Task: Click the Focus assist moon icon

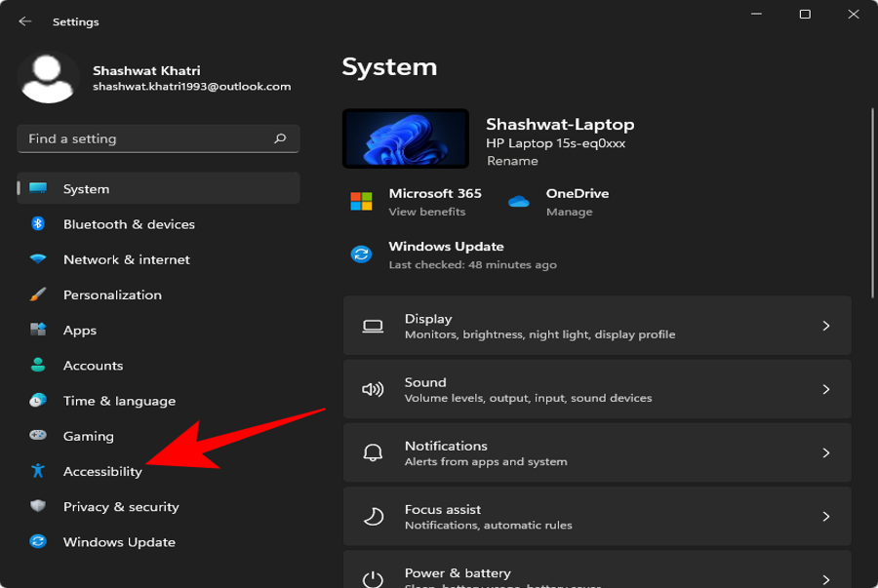Action: pyautogui.click(x=373, y=517)
